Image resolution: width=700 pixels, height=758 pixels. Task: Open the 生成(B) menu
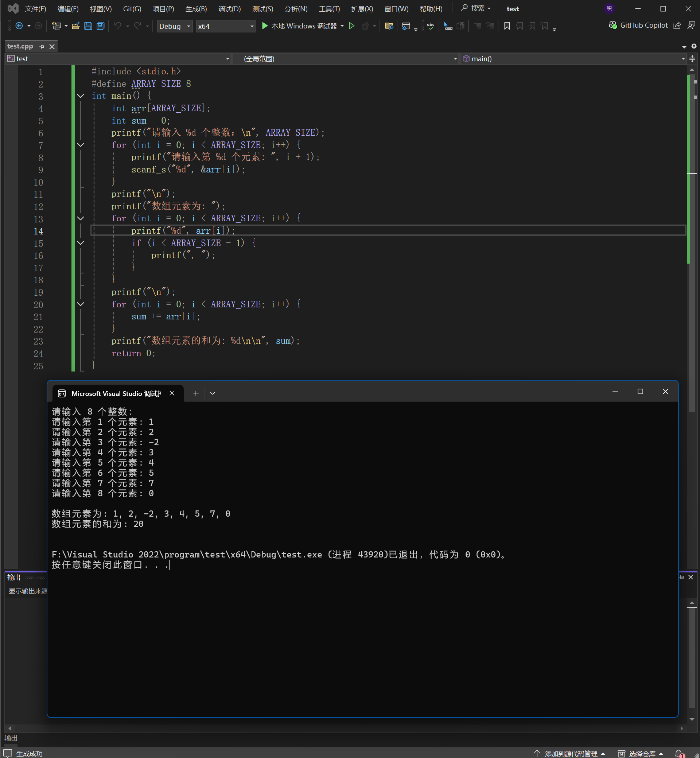click(x=196, y=9)
